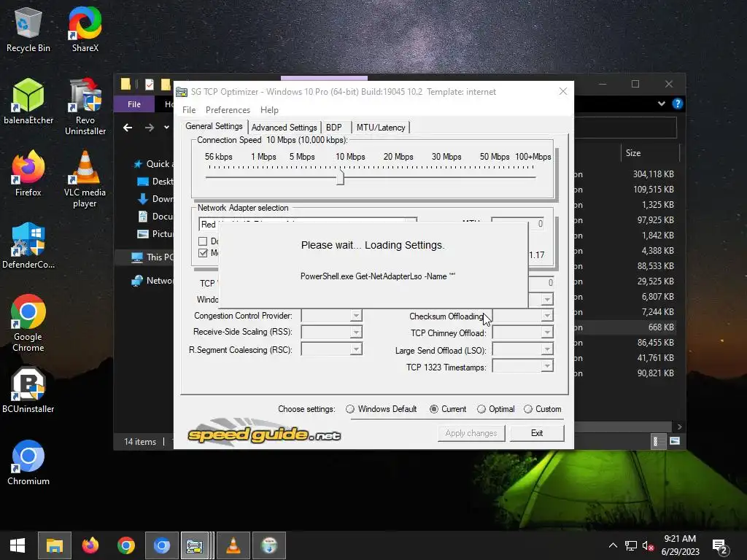Click the Exit button

tap(537, 433)
